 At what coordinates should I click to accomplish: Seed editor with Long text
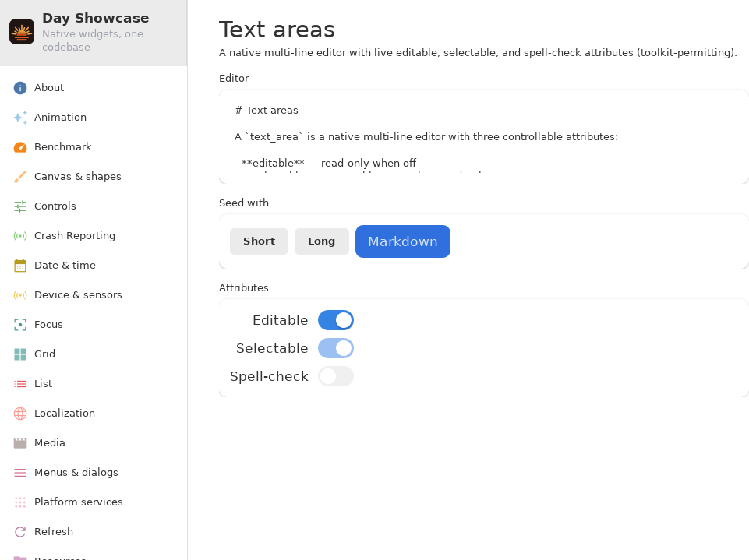321,241
